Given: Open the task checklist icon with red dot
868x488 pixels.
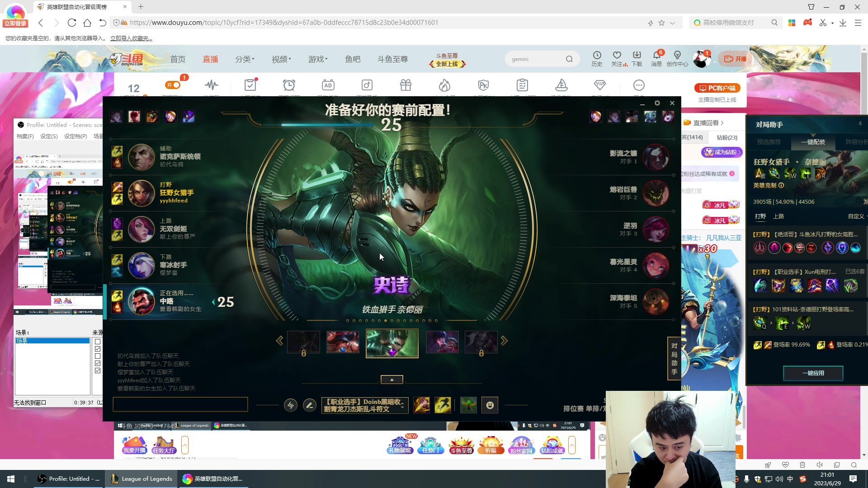Looking at the screenshot, I should tap(250, 84).
